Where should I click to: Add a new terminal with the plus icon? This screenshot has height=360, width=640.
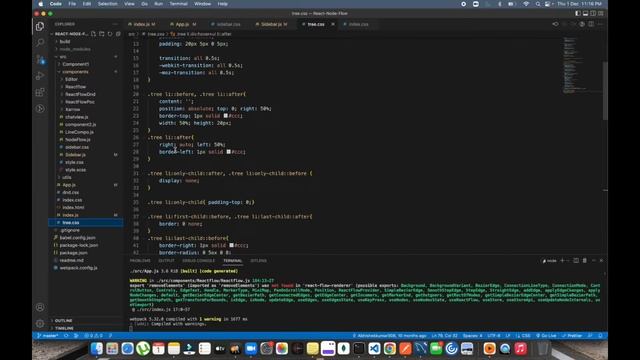562,260
